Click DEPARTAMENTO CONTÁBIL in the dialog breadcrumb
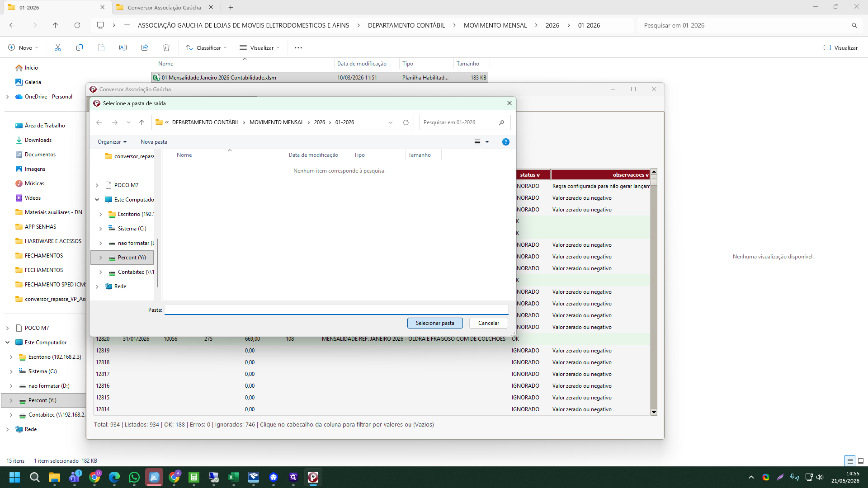 pyautogui.click(x=205, y=122)
